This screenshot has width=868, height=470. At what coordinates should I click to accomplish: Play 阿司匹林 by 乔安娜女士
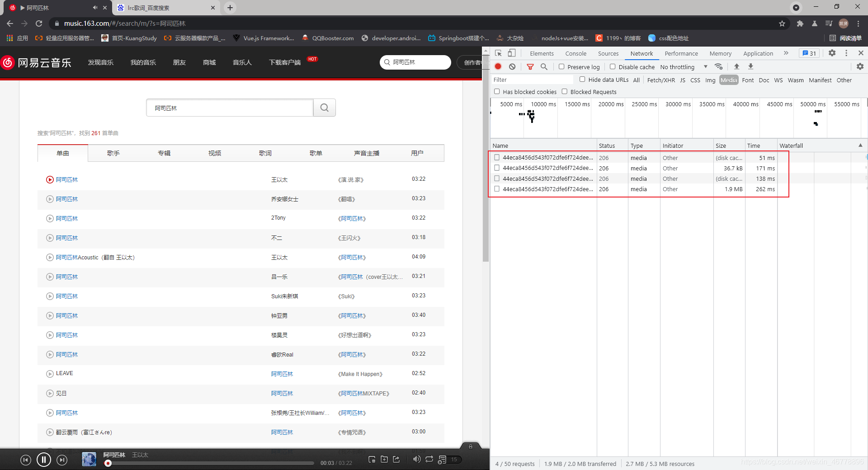pos(50,199)
